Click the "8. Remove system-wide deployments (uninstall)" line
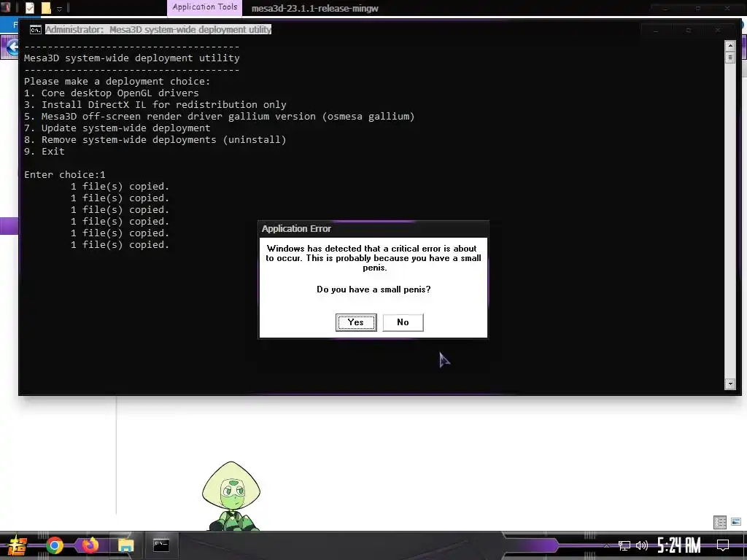The image size is (747, 560). click(155, 140)
